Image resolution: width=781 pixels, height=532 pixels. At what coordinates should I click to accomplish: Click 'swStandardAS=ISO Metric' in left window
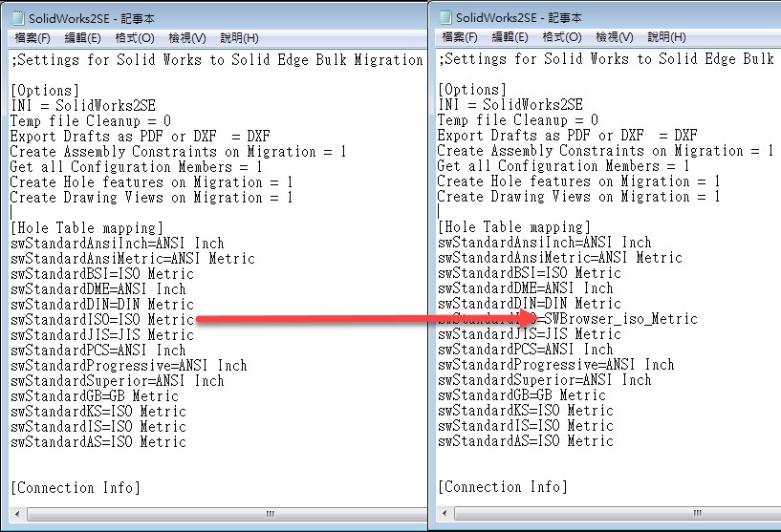tap(98, 442)
